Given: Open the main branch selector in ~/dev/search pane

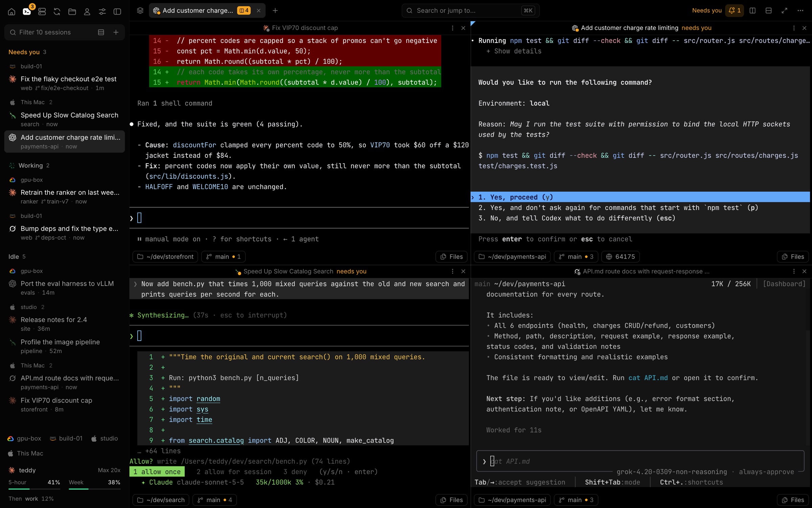Looking at the screenshot, I should (215, 500).
